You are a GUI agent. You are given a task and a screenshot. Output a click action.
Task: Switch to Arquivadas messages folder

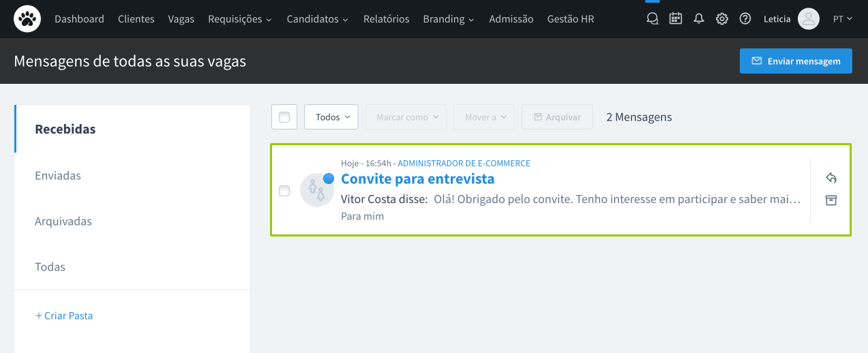pos(63,221)
